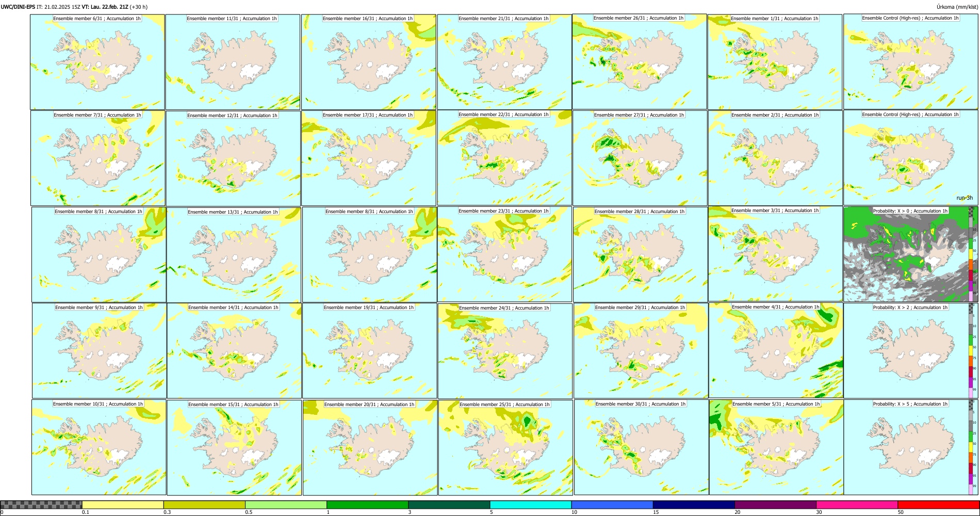Open the Ensemble member 29/31 map
Screen dimensions: 980x516
pos(641,351)
